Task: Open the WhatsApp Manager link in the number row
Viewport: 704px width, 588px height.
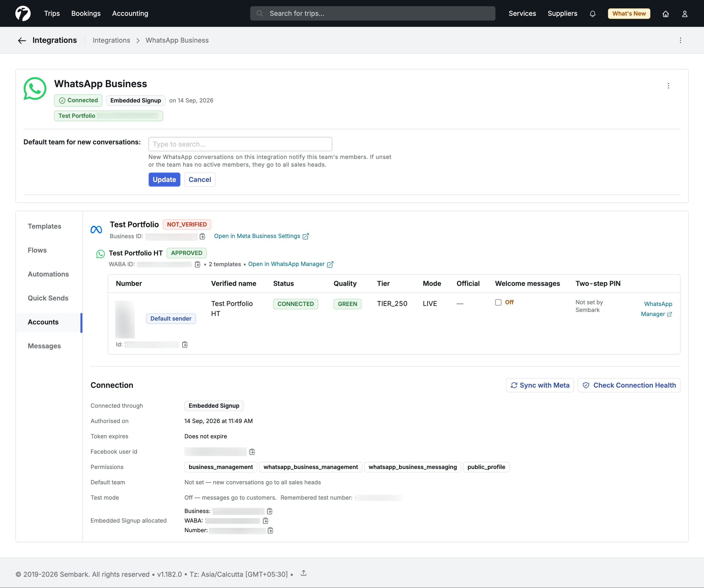Action: pos(656,309)
